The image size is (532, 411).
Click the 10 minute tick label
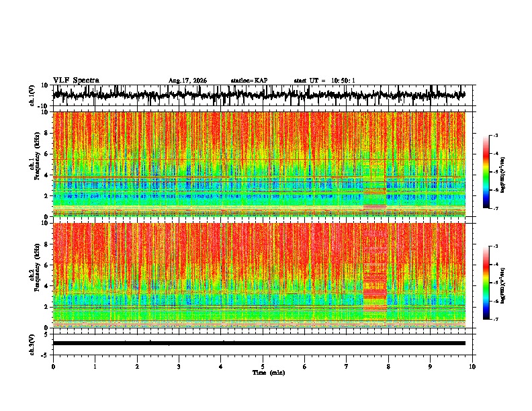pos(472,367)
